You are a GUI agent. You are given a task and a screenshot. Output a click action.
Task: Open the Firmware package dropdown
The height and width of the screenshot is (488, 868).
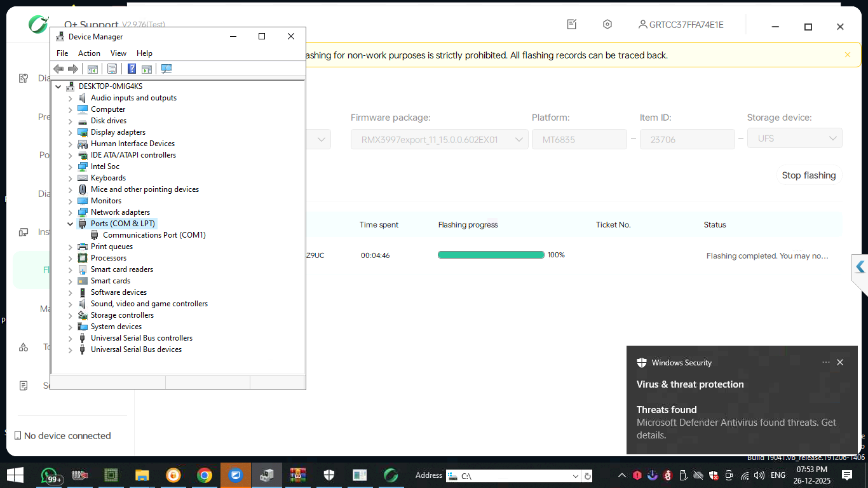(x=439, y=139)
